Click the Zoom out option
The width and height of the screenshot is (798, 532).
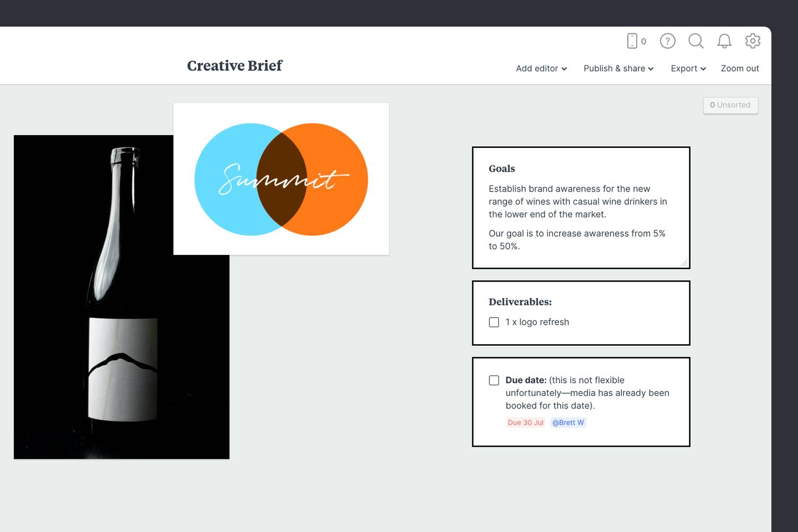739,68
